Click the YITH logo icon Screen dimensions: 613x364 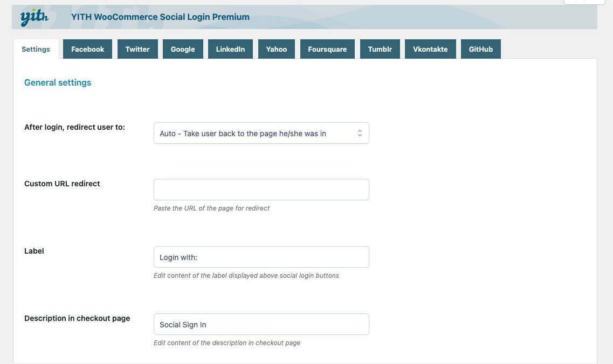click(x=34, y=17)
